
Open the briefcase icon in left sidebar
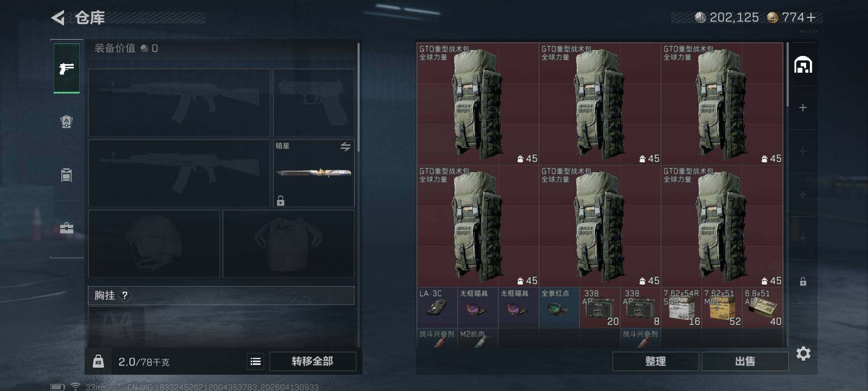tap(66, 228)
